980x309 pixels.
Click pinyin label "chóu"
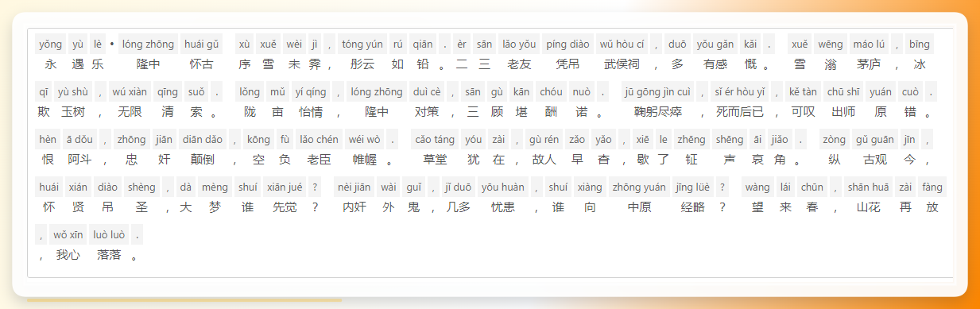(x=551, y=91)
